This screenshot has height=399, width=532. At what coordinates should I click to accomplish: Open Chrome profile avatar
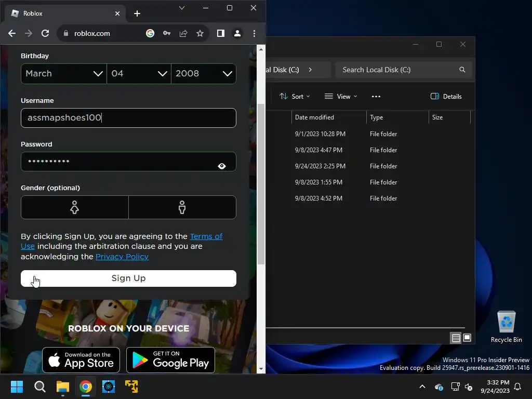[237, 33]
